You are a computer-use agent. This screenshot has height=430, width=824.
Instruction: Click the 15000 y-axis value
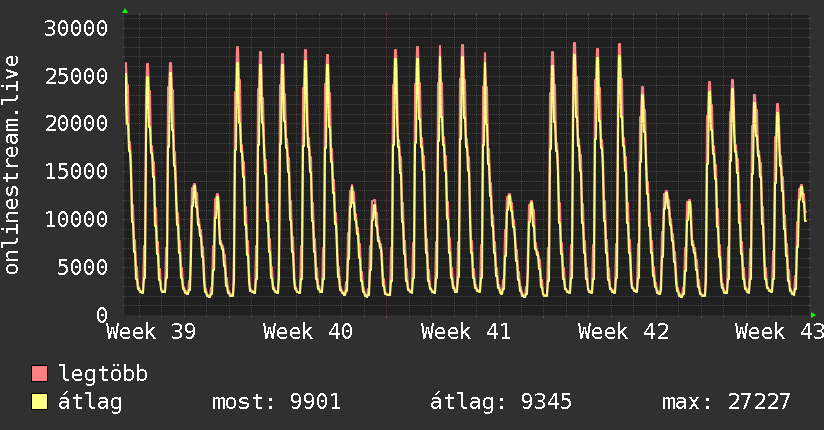point(76,171)
